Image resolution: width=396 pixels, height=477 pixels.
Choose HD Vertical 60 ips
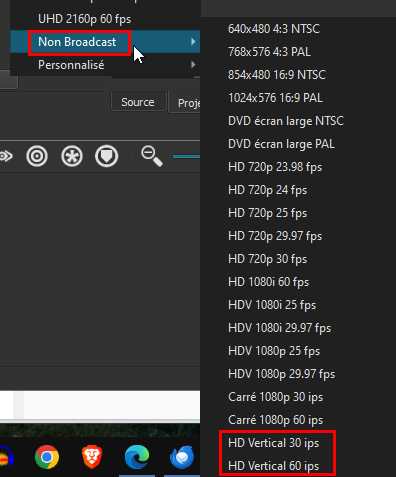pos(274,466)
